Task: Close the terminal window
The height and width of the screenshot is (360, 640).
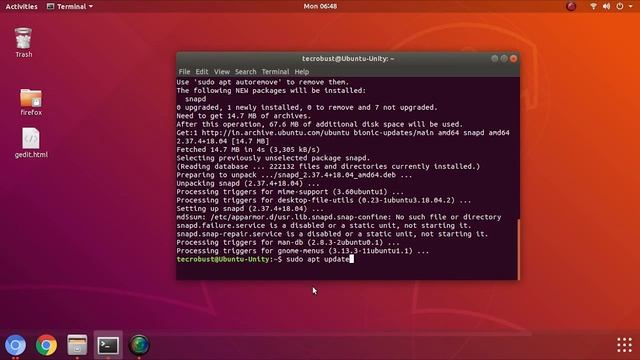Action: point(513,59)
